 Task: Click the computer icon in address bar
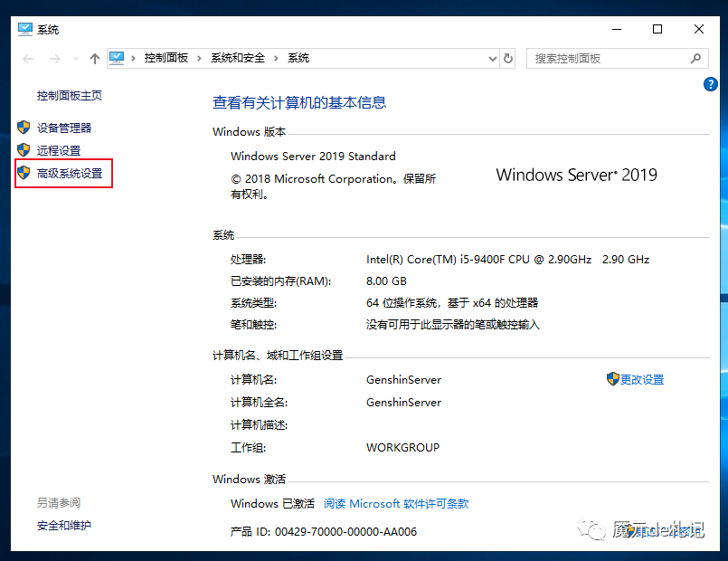pos(117,58)
